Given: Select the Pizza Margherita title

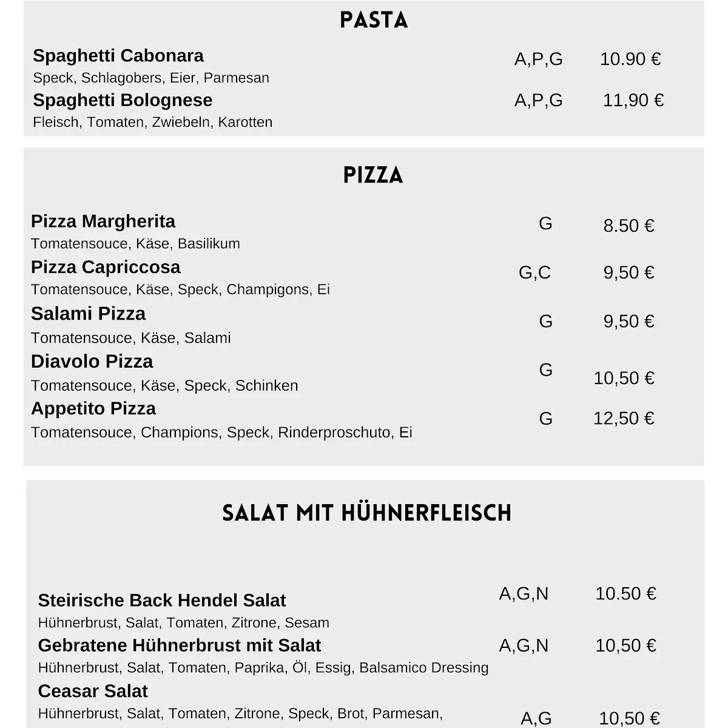Looking at the screenshot, I should tap(103, 221).
